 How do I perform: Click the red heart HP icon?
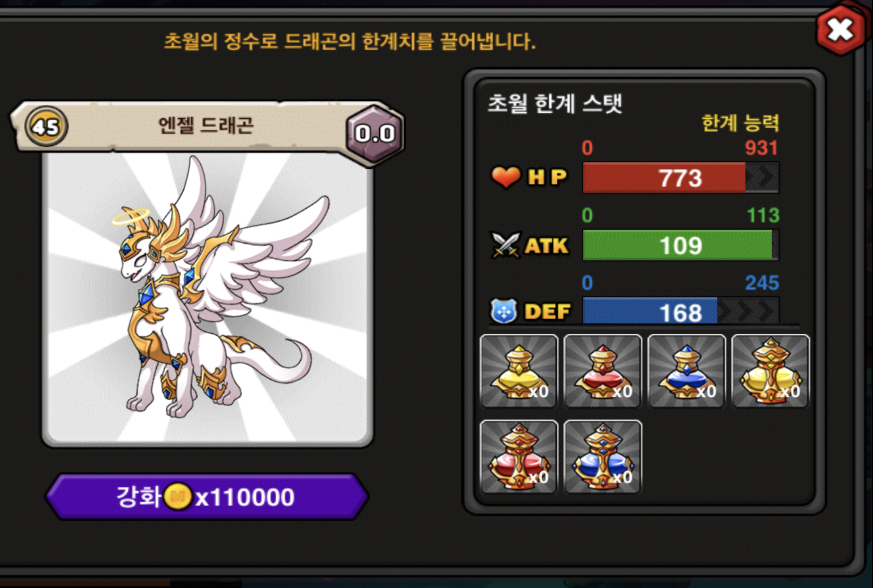click(506, 177)
